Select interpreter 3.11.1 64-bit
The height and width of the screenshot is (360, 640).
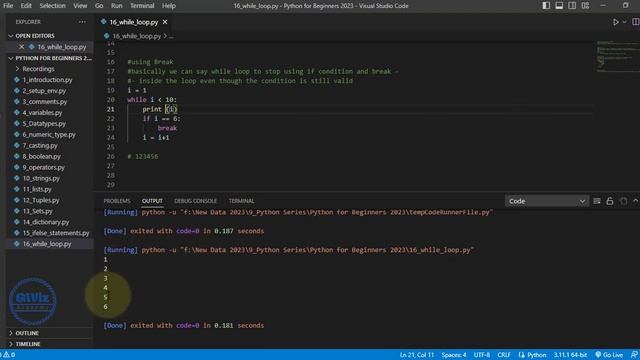(570, 355)
